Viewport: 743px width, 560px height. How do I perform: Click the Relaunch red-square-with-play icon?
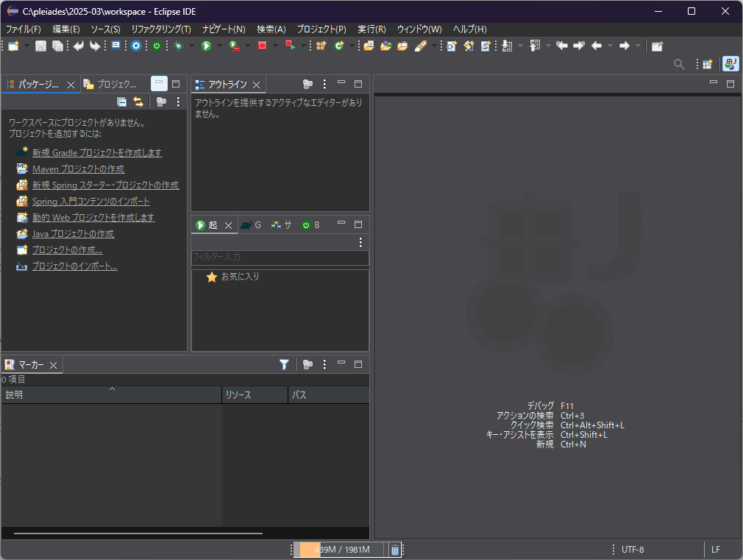pos(290,46)
